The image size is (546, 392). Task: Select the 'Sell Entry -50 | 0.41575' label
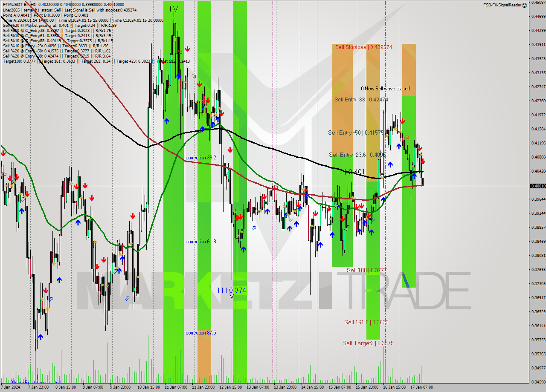(356, 133)
